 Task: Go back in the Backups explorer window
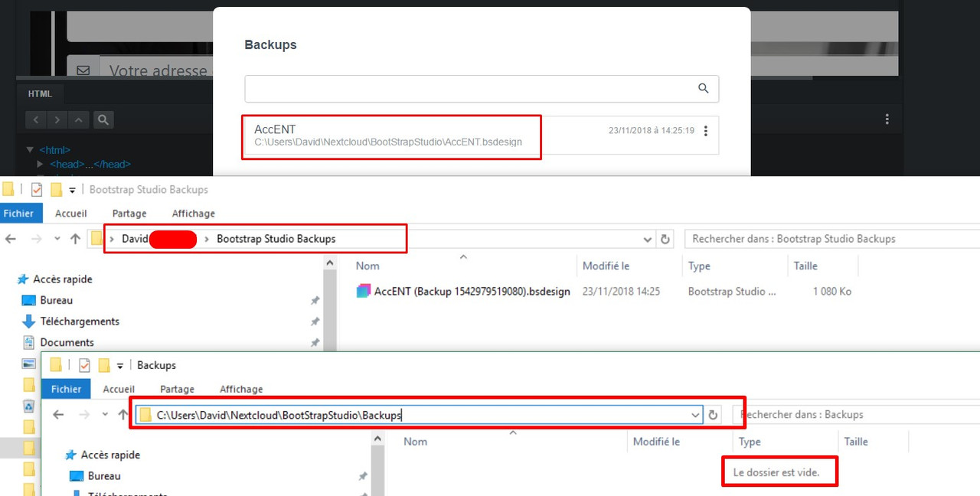pyautogui.click(x=59, y=414)
